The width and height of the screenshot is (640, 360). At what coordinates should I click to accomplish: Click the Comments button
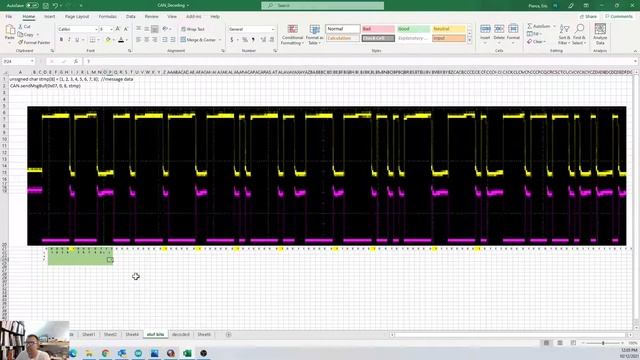619,17
